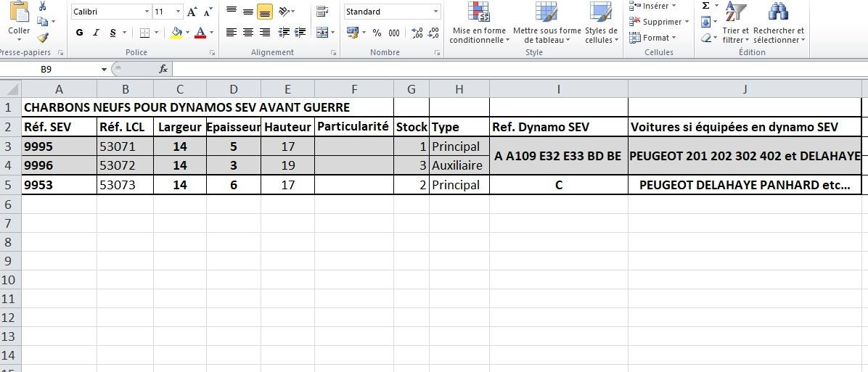The height and width of the screenshot is (372, 868).
Task: Click the Supprimer cells button
Action: click(x=660, y=22)
